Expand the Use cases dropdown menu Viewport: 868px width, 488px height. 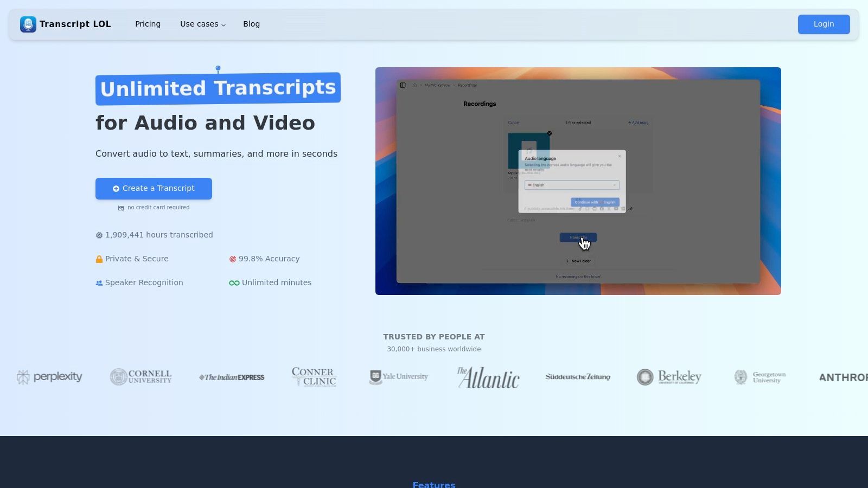point(203,24)
